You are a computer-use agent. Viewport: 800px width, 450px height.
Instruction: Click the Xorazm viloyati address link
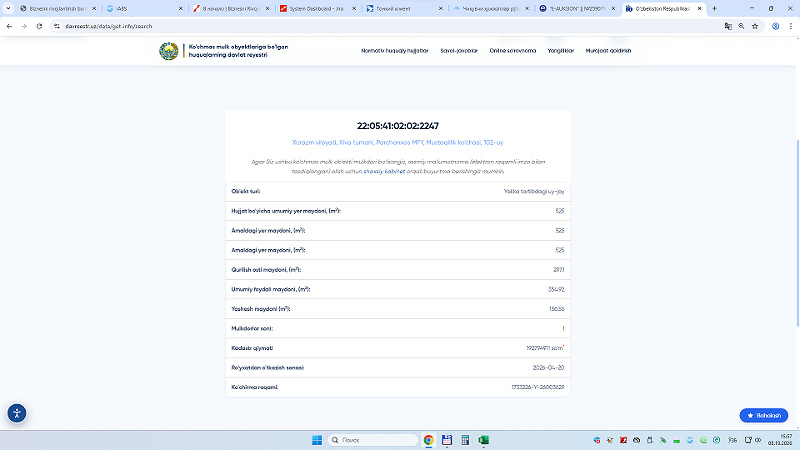click(x=397, y=142)
